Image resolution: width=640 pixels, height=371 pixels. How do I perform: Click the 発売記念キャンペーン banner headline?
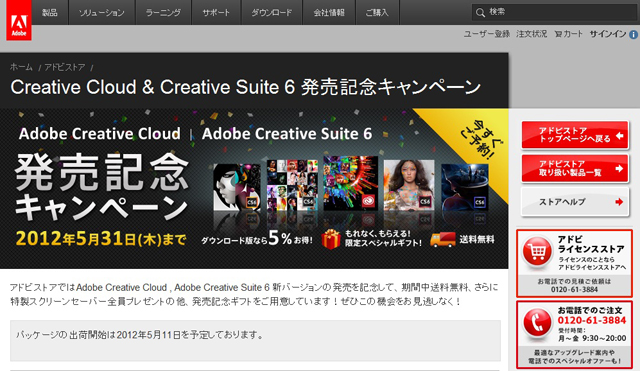point(101,187)
